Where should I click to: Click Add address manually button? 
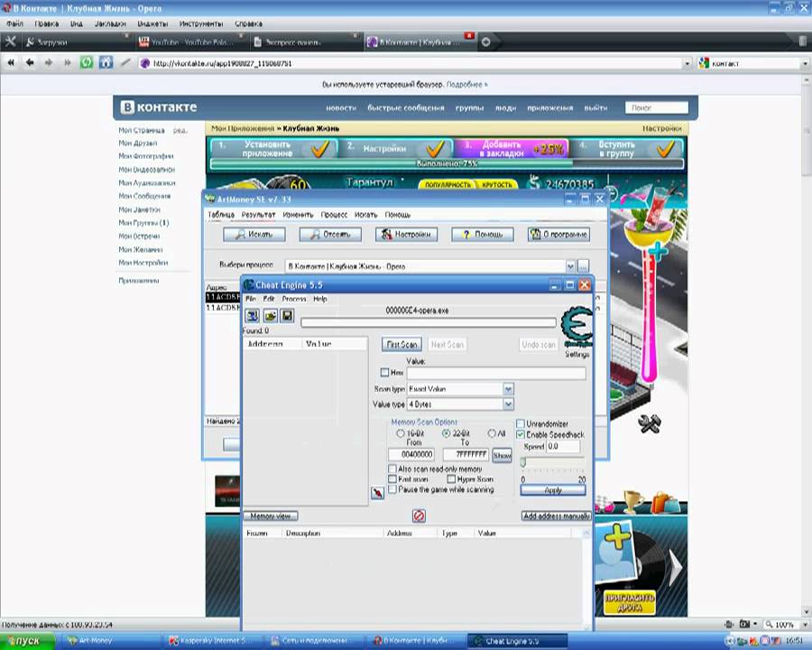click(x=556, y=515)
